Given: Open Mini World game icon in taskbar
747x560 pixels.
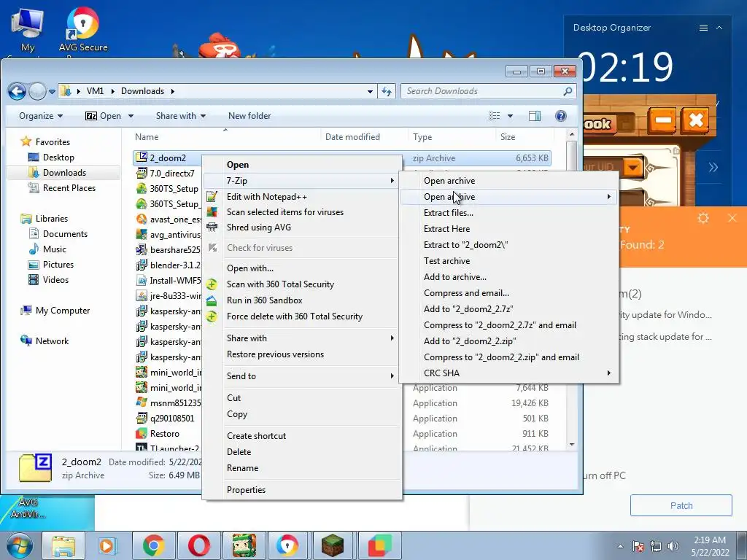Looking at the screenshot, I should (244, 545).
